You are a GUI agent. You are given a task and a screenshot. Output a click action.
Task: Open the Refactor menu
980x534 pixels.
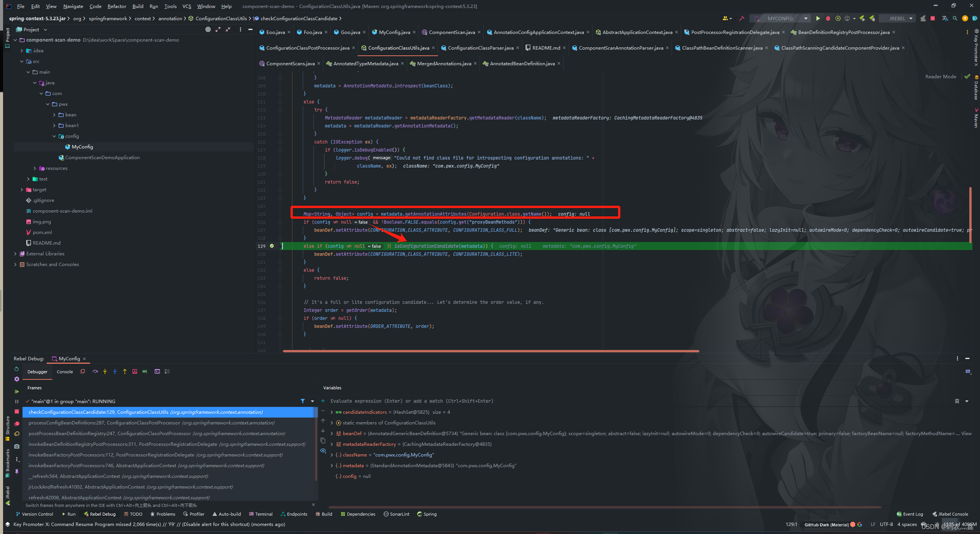coord(116,6)
